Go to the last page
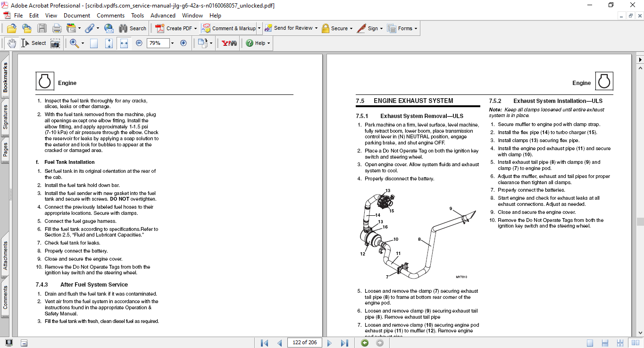 pos(344,343)
